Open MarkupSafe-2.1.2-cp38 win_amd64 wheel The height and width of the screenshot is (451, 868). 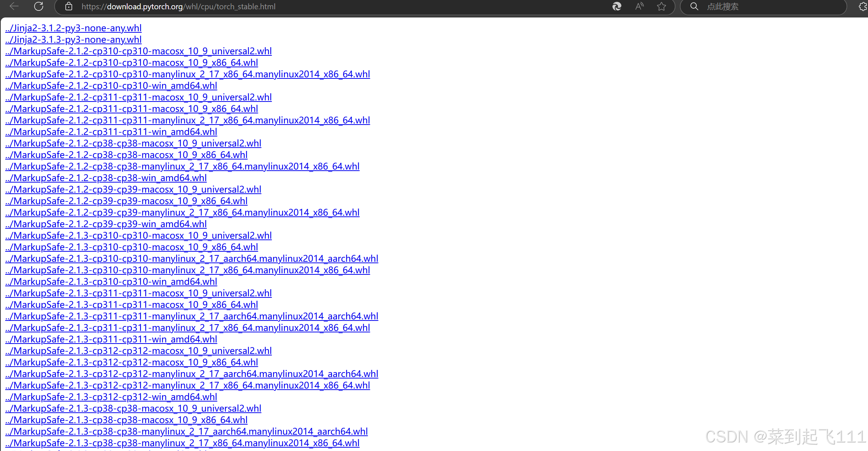(x=106, y=178)
